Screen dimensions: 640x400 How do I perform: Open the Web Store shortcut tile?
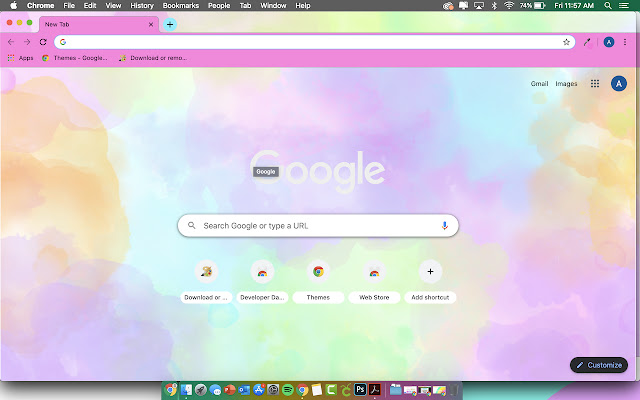pos(374,282)
